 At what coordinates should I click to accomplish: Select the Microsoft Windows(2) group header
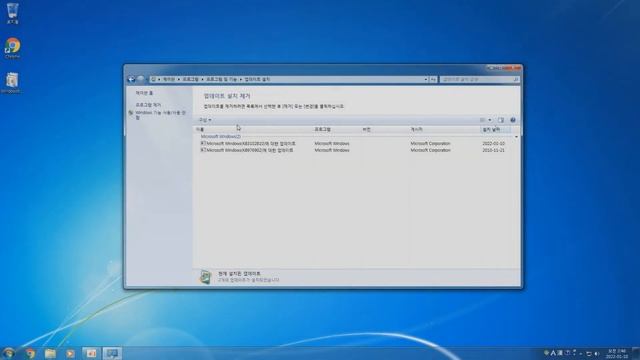[221, 137]
